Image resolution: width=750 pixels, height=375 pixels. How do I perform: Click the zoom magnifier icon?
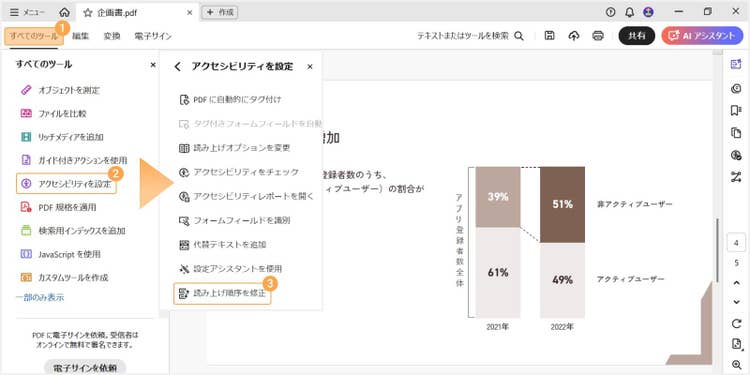[736, 364]
